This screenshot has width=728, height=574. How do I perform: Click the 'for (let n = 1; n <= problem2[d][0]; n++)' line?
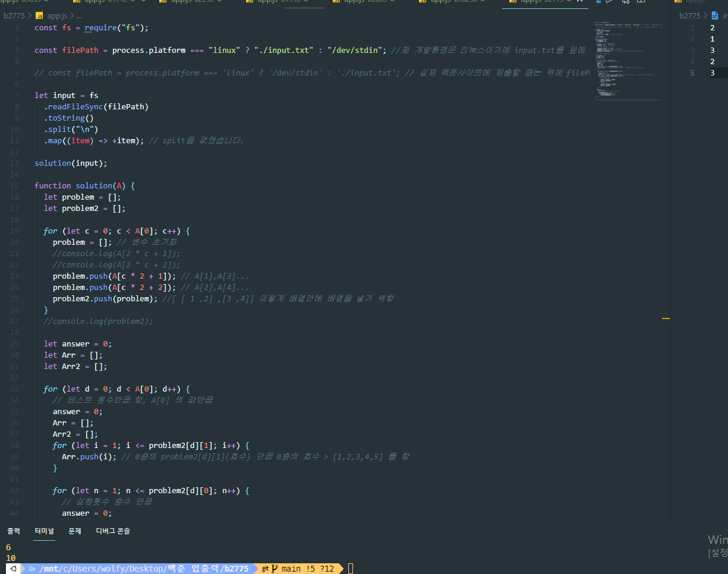(x=151, y=490)
